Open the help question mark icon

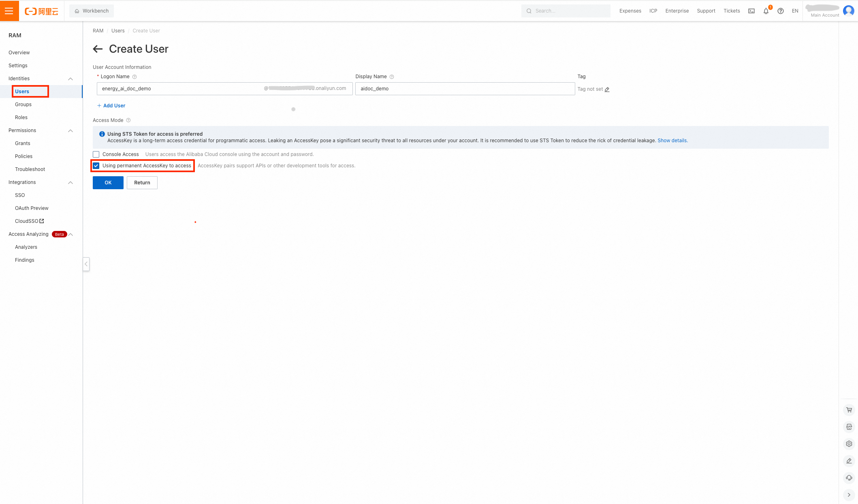pyautogui.click(x=781, y=11)
